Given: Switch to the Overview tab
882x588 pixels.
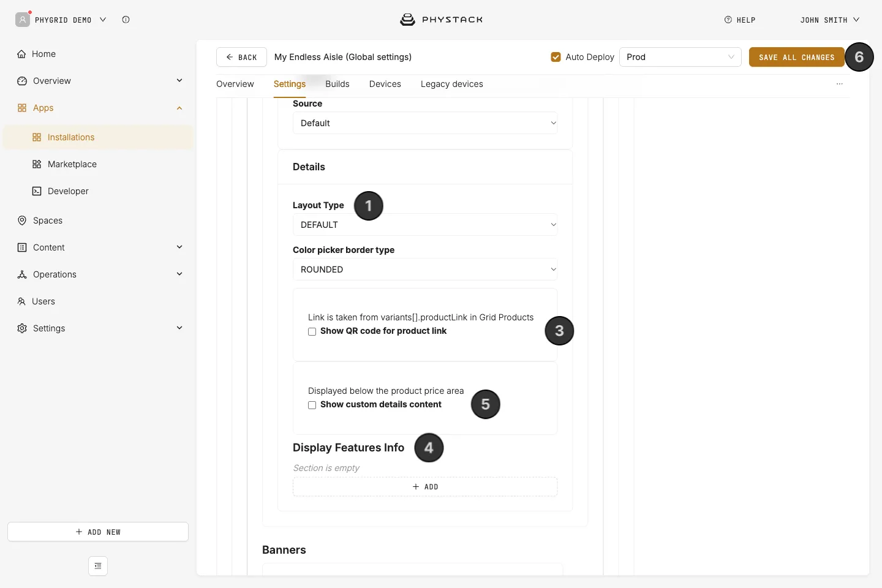Looking at the screenshot, I should [235, 84].
